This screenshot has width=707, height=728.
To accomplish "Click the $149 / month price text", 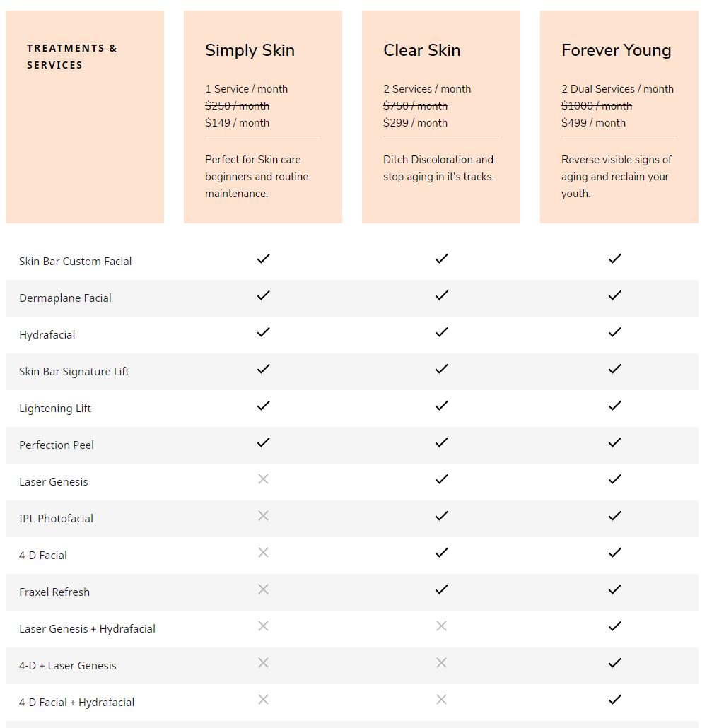I will (237, 123).
